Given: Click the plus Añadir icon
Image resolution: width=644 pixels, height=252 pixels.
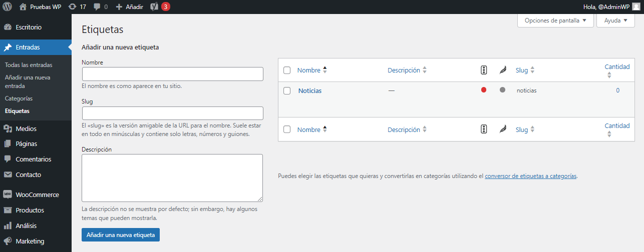Looking at the screenshot, I should click(x=119, y=7).
